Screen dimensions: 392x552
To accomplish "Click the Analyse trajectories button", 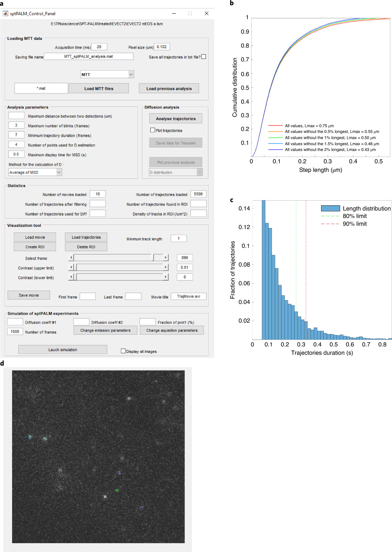I will pos(176,118).
